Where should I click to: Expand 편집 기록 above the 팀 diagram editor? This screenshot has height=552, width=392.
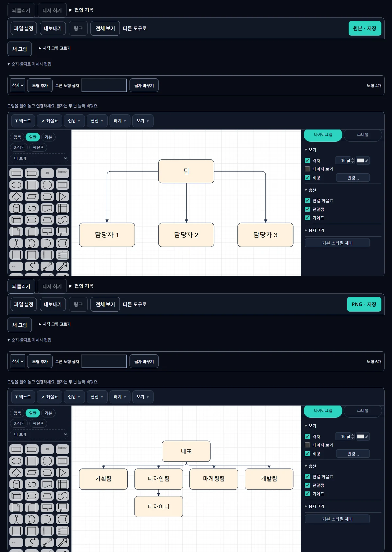[81, 10]
